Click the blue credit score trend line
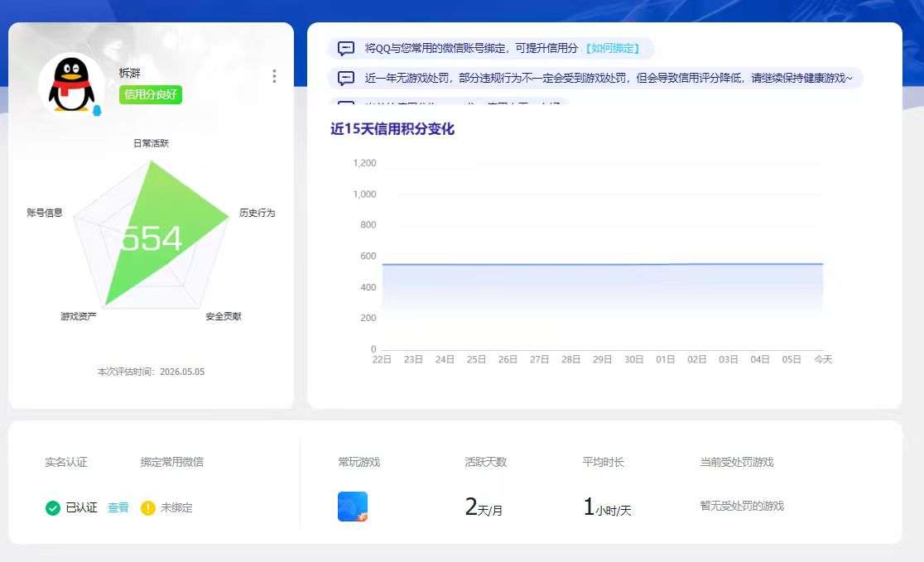 602,265
